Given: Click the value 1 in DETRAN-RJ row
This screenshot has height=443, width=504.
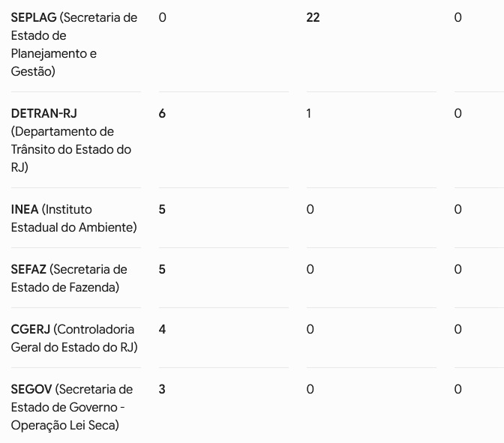Looking at the screenshot, I should pyautogui.click(x=308, y=113).
